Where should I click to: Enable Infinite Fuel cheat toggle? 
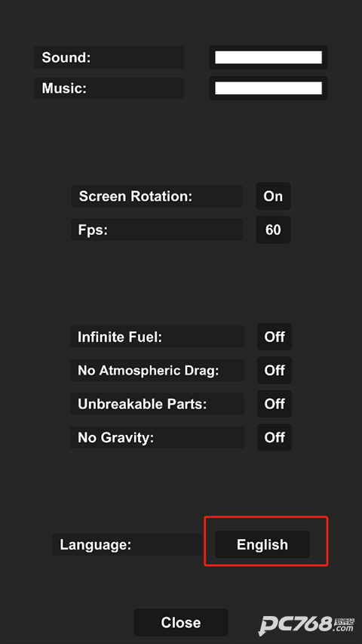[x=275, y=337]
